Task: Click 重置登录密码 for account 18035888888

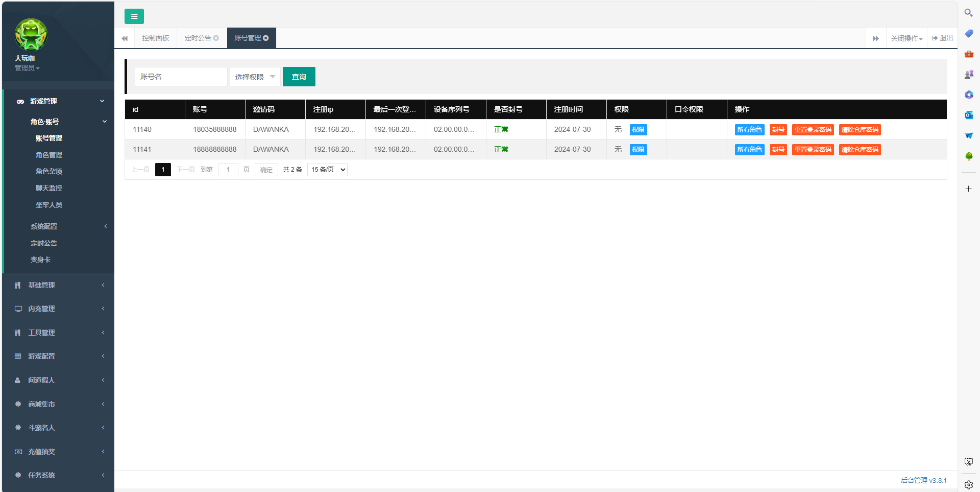Action: coord(813,130)
